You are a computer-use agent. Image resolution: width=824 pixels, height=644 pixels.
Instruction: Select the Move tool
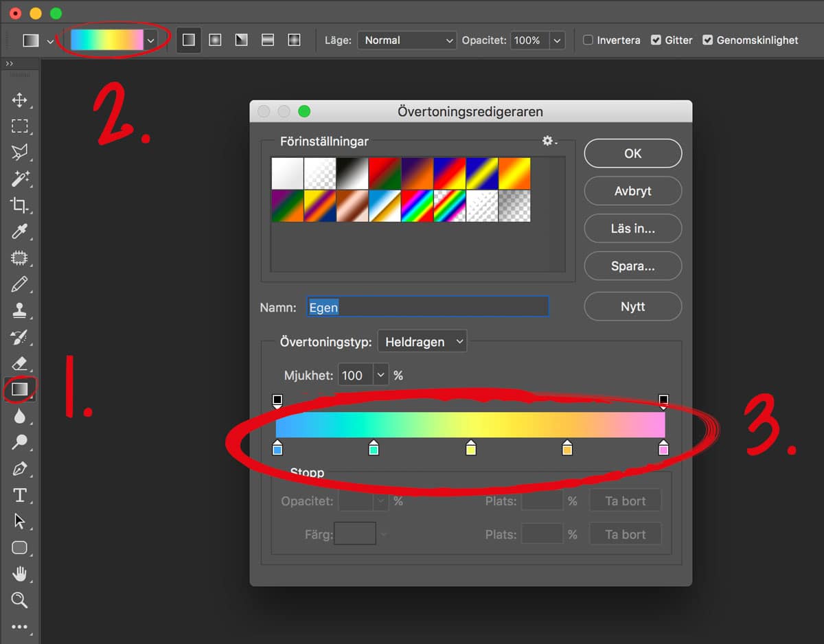coord(19,100)
